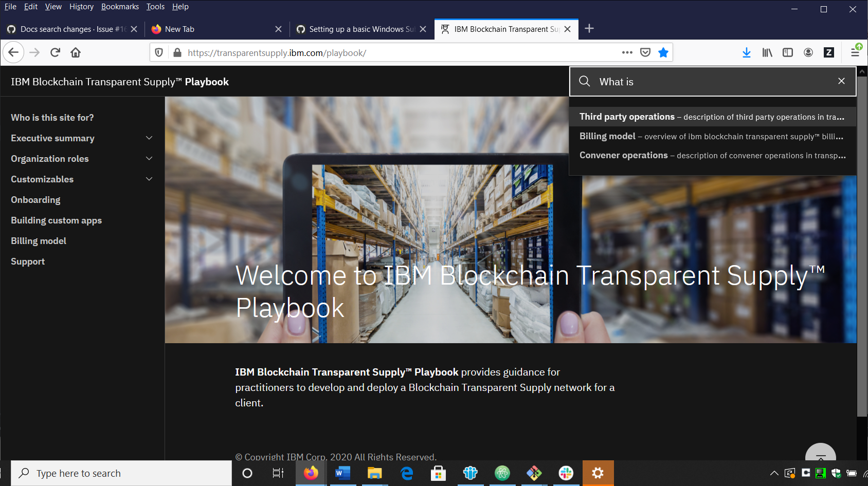Select Convener operations search result

coord(712,155)
